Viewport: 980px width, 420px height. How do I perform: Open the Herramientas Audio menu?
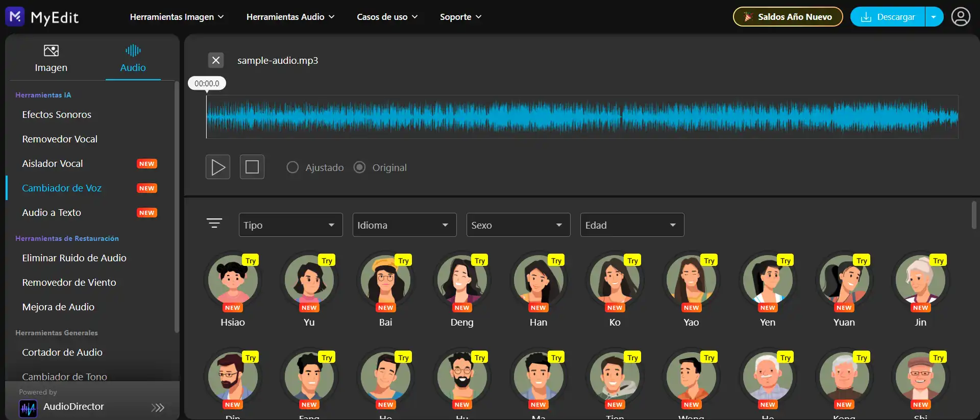point(290,17)
